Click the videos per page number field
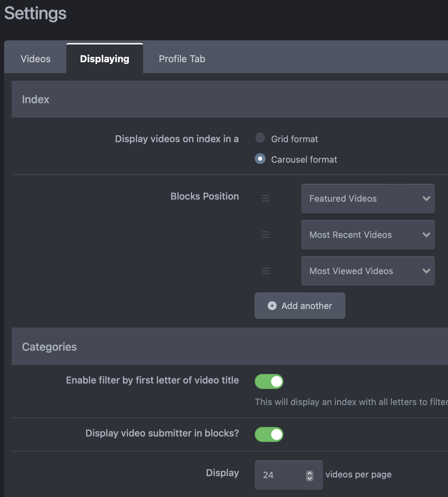The width and height of the screenshot is (448, 497). pyautogui.click(x=289, y=475)
